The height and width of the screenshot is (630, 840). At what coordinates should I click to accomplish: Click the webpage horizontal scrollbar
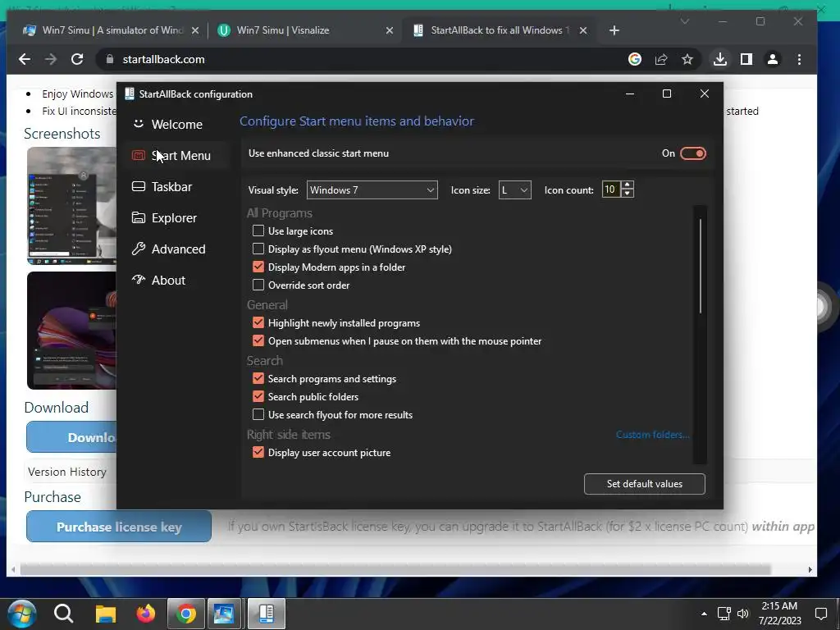(x=395, y=569)
